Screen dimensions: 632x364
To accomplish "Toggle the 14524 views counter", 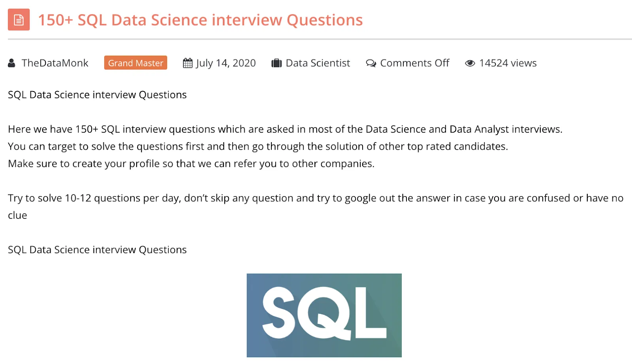I will click(x=508, y=63).
